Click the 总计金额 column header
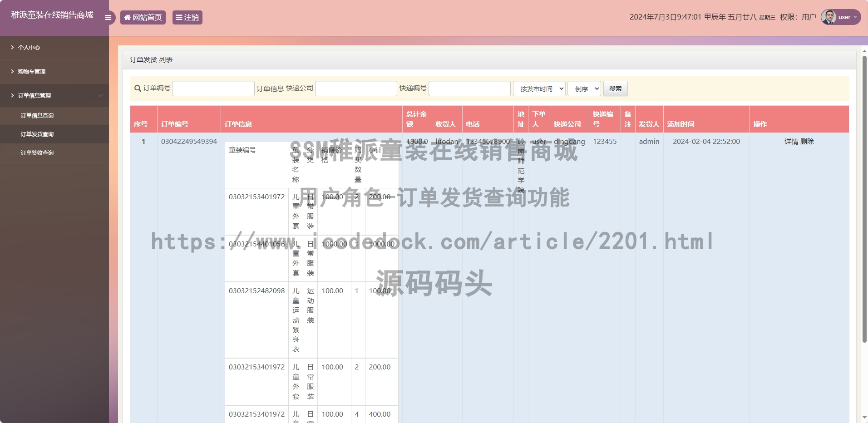This screenshot has width=868, height=423. tap(416, 119)
